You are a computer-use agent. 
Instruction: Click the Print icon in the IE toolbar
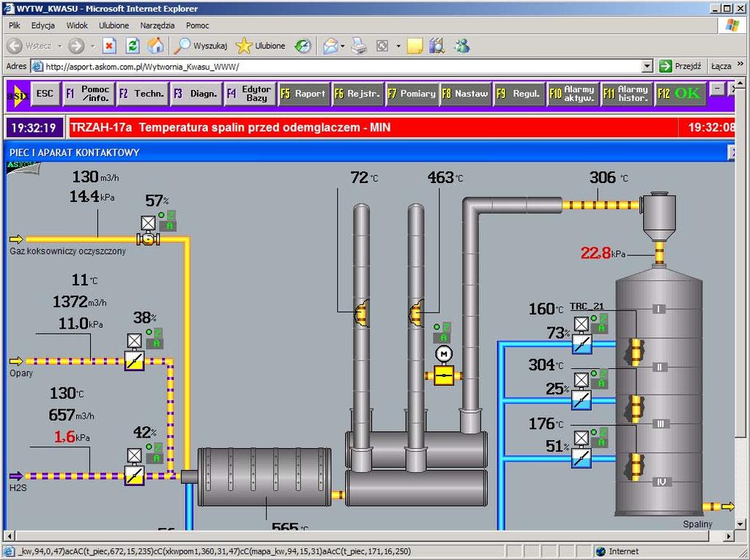(359, 46)
